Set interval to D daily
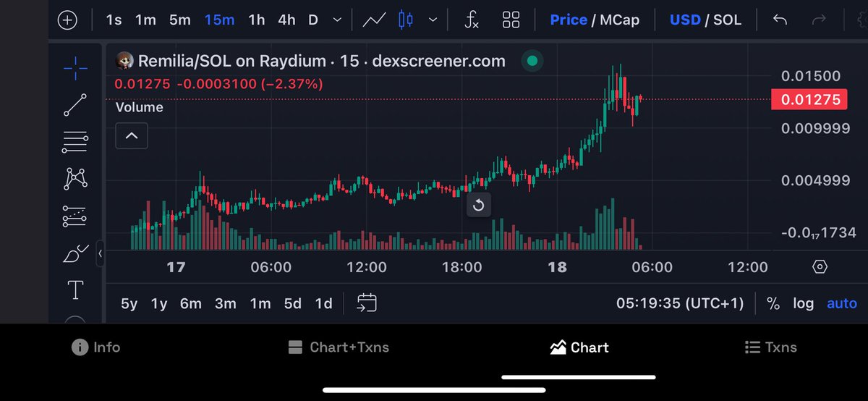 [x=313, y=20]
